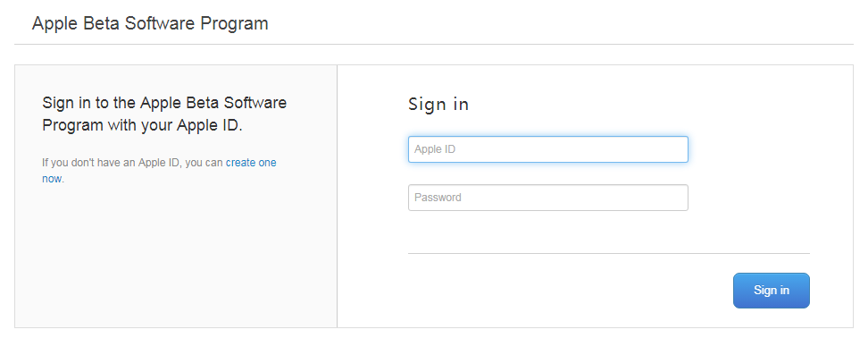This screenshot has width=868, height=338.
Task: Click the "Sign in to the Apple Beta Software" text
Action: (164, 103)
